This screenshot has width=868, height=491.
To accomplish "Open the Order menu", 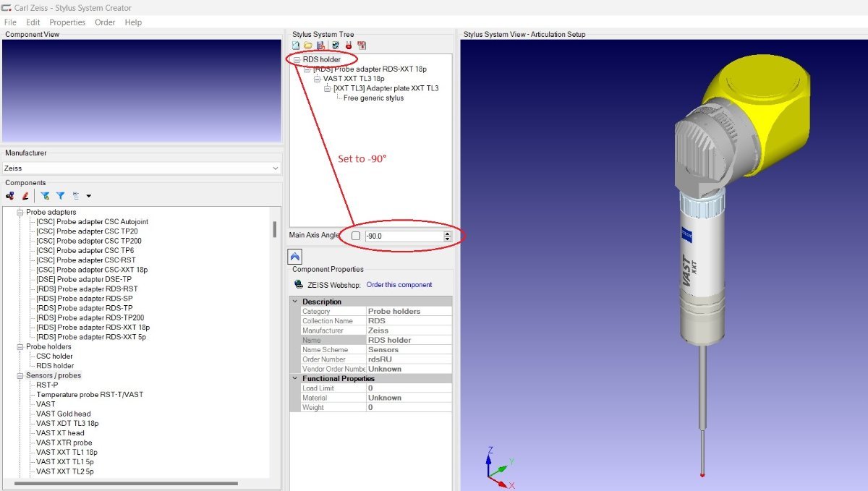I will pyautogui.click(x=105, y=22).
